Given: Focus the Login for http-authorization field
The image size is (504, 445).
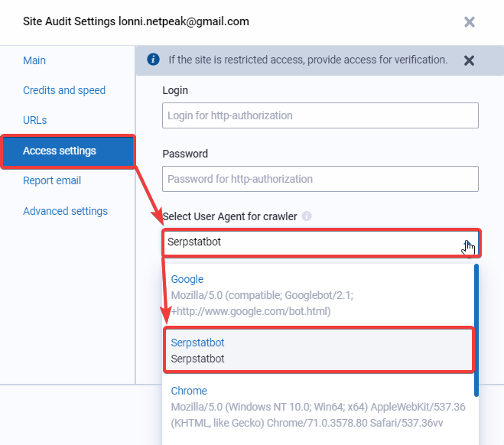Looking at the screenshot, I should [x=320, y=115].
